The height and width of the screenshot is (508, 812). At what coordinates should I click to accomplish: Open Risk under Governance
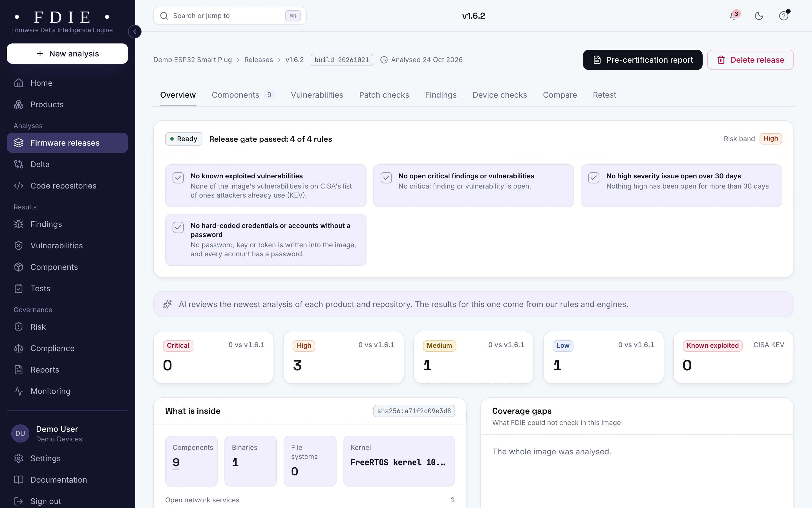(67, 327)
